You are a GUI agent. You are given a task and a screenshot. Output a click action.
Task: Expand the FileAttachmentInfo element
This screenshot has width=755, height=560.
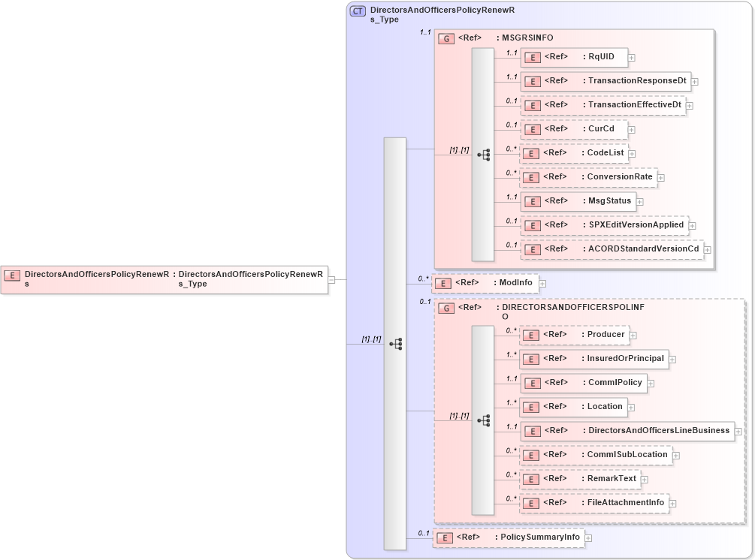(x=673, y=503)
